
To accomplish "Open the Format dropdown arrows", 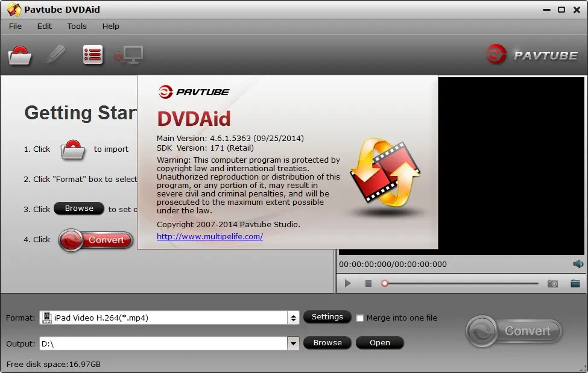I will point(293,318).
